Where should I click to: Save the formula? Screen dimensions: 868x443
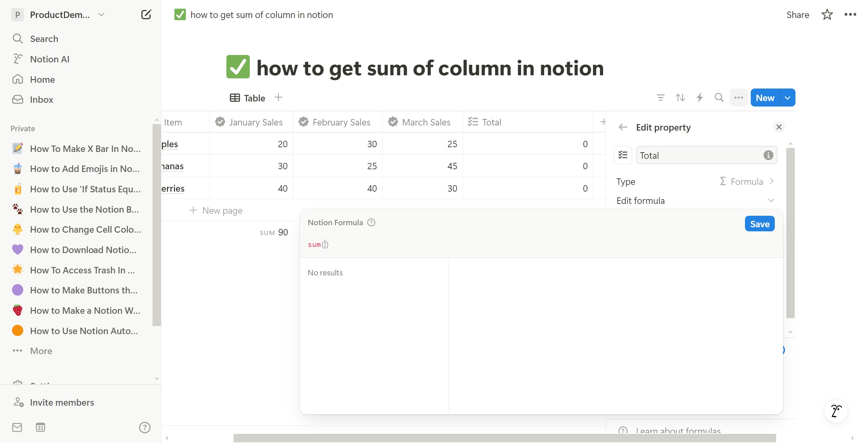coord(760,224)
